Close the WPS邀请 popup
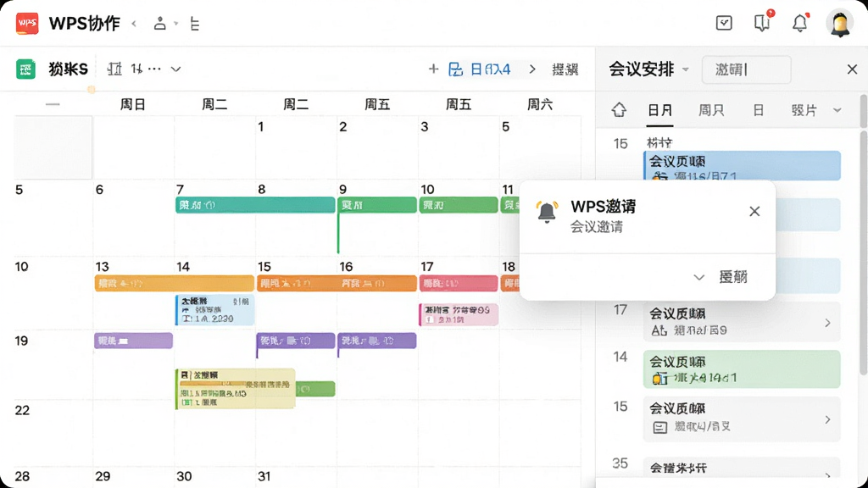 754,211
